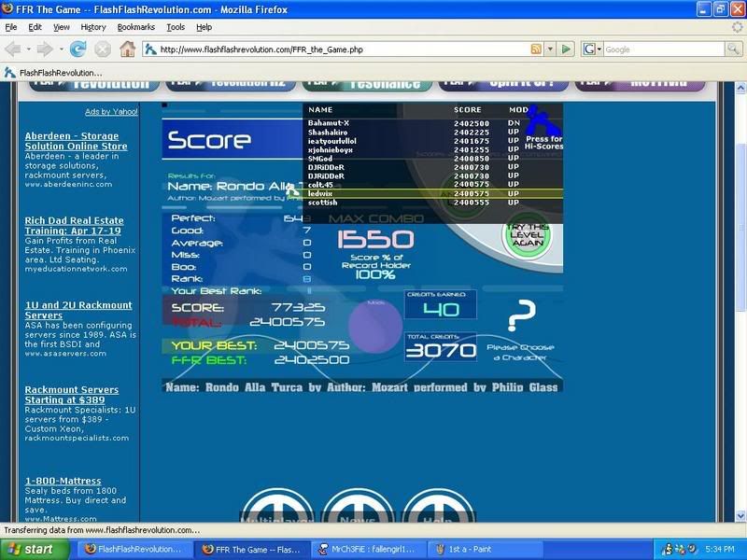
Task: Open Rich Dad Real Estate Training ad
Action: coord(74,226)
